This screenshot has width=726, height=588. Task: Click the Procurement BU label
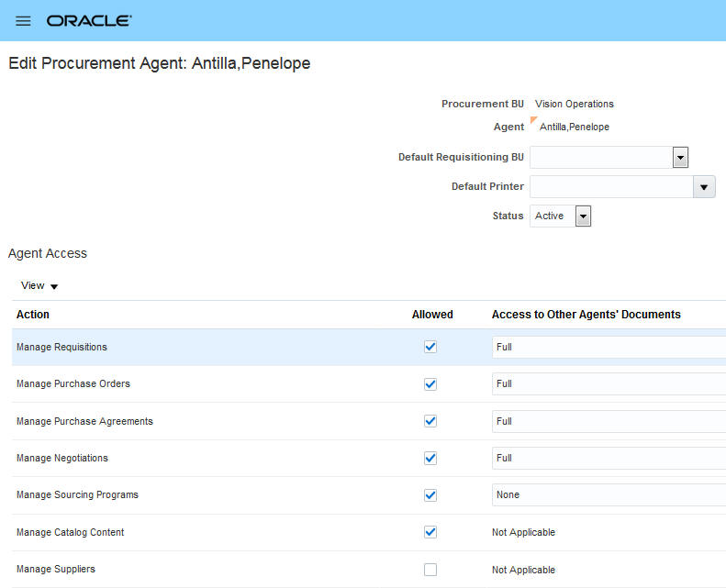click(x=483, y=104)
